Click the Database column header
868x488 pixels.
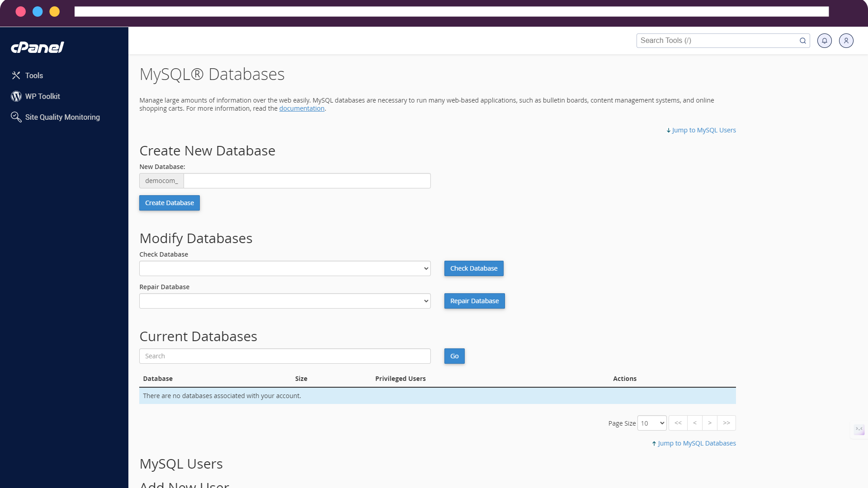158,379
